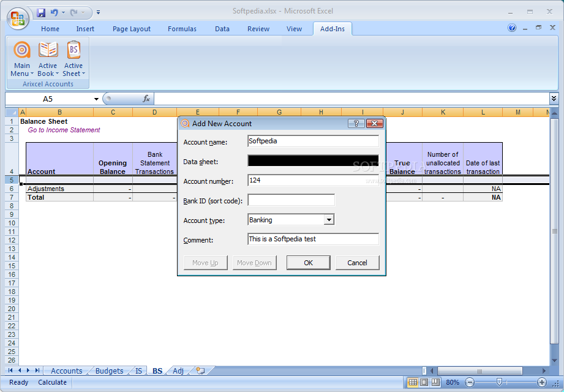The image size is (564, 392).
Task: Jump to the last sheet tab arrow
Action: coord(37,371)
